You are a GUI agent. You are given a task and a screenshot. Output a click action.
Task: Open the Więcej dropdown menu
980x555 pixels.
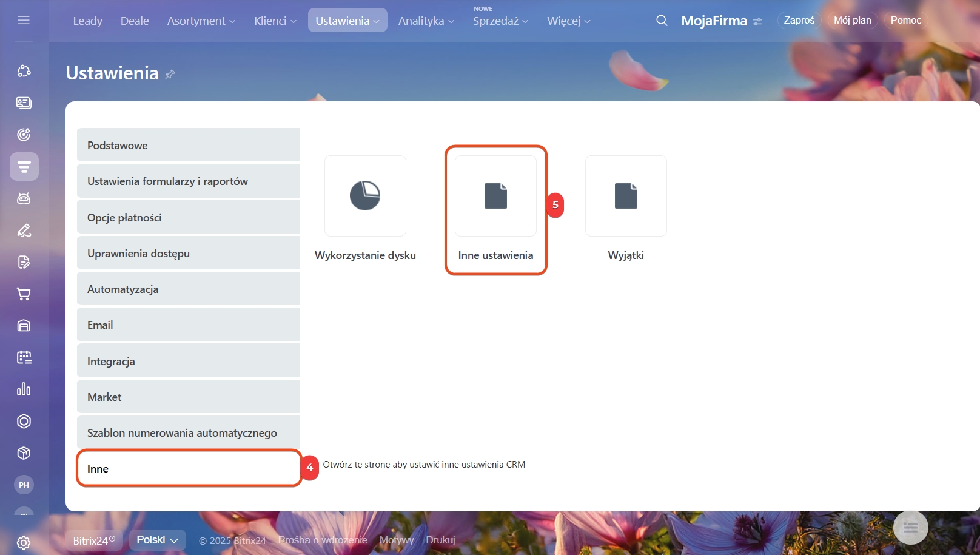click(x=568, y=21)
